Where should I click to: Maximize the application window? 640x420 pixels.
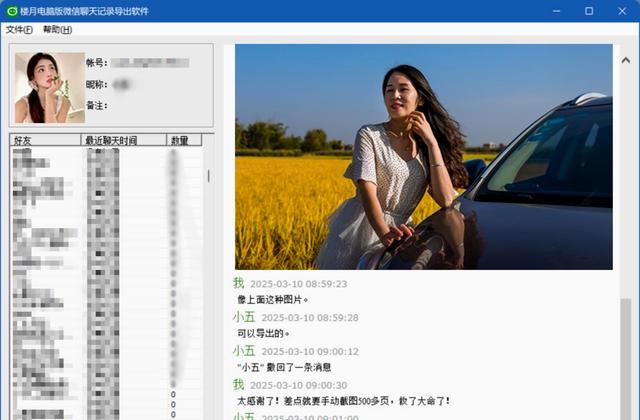point(588,11)
